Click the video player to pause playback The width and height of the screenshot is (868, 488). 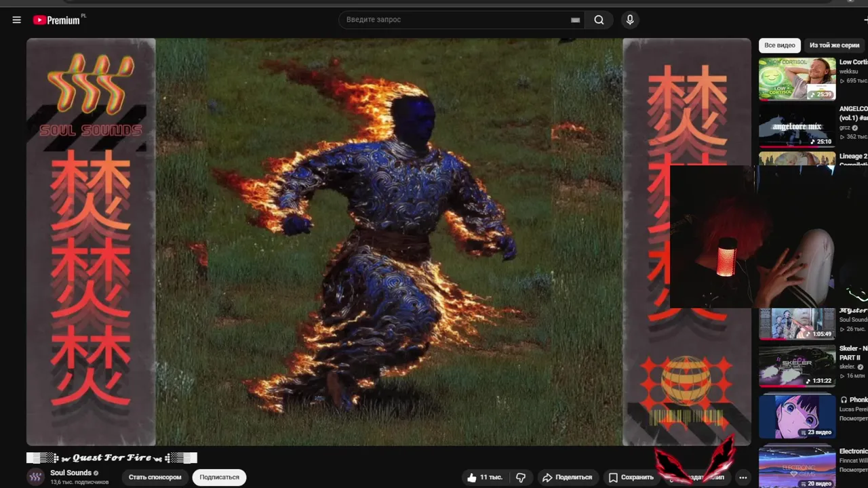coord(389,241)
